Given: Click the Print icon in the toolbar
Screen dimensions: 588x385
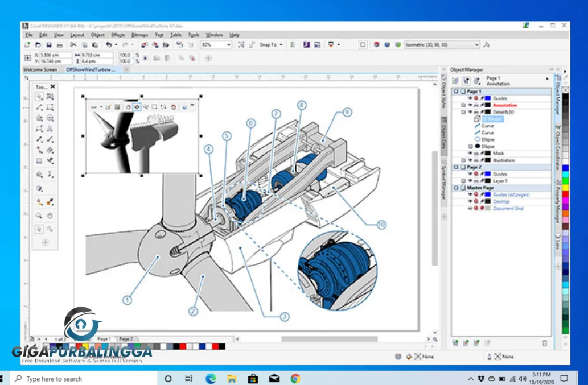Looking at the screenshot, I should (60, 45).
